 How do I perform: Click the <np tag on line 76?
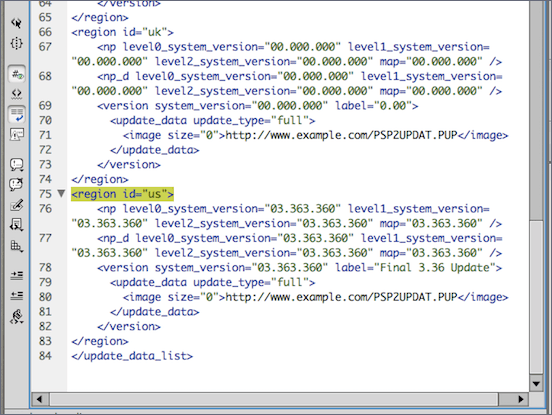(107, 209)
